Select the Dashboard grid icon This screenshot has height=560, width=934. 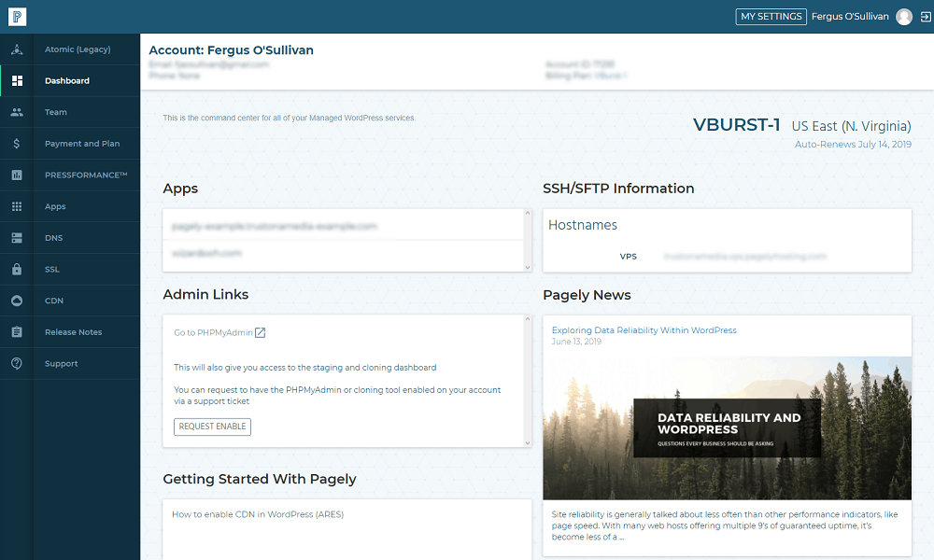[17, 81]
